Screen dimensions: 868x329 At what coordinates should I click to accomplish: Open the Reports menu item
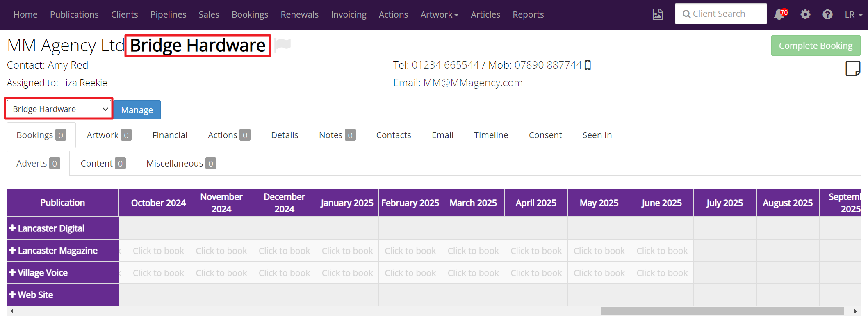528,14
